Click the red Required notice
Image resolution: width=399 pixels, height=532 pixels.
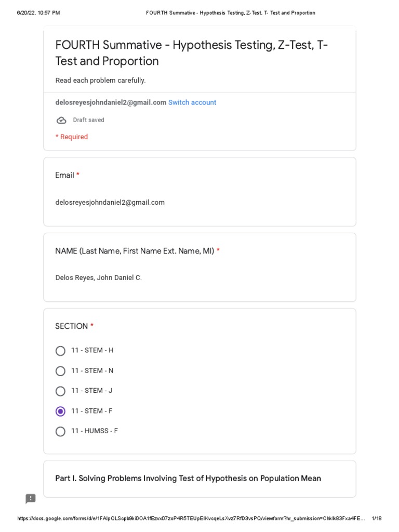click(72, 137)
